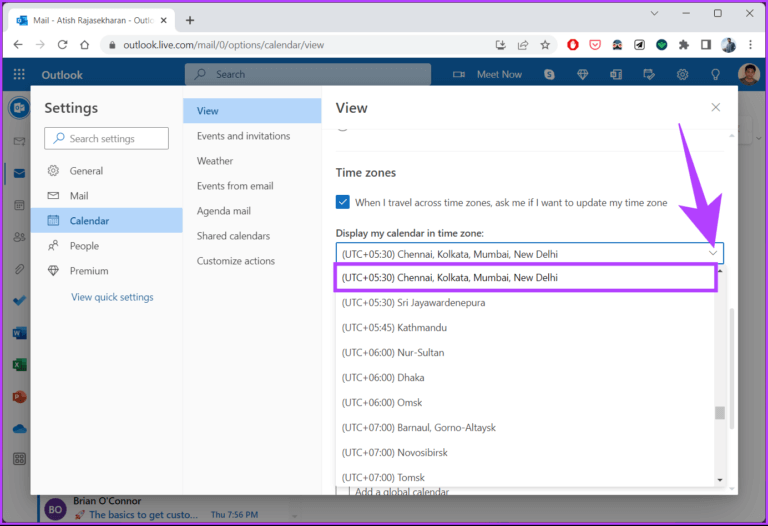The height and width of the screenshot is (526, 768).
Task: Click the View quick settings link
Action: (x=112, y=297)
